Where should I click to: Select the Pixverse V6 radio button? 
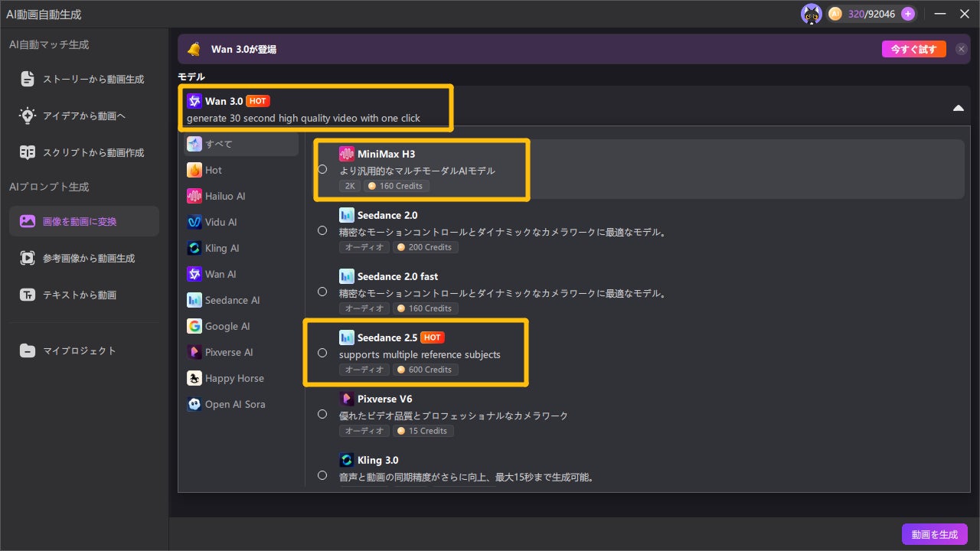(x=322, y=414)
